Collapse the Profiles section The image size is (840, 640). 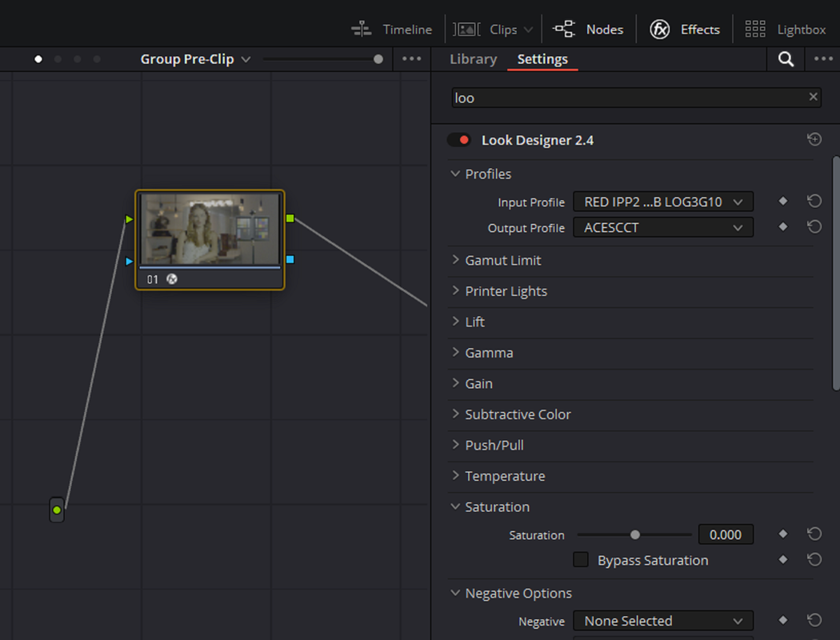pyautogui.click(x=455, y=174)
